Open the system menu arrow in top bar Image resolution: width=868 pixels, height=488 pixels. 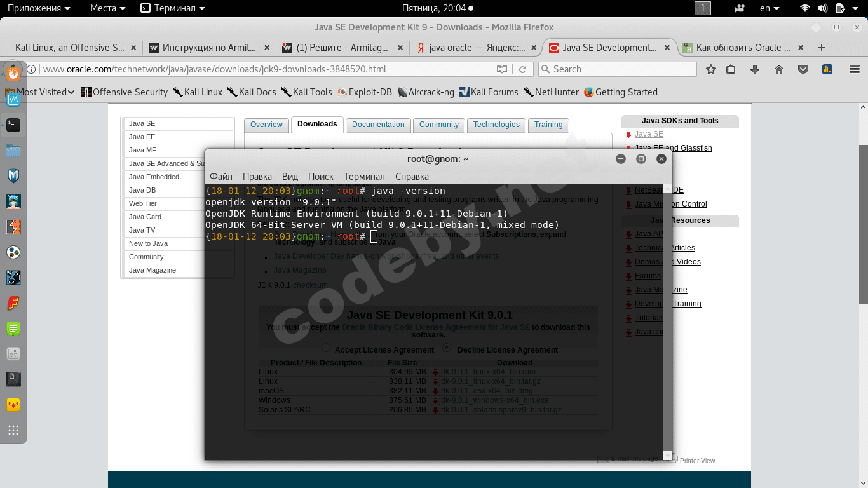coord(856,8)
